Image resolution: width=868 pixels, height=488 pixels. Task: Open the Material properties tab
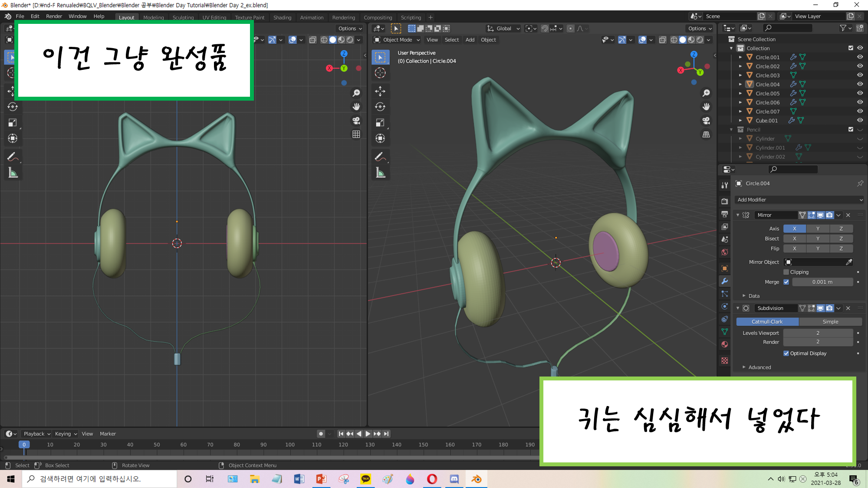click(724, 344)
